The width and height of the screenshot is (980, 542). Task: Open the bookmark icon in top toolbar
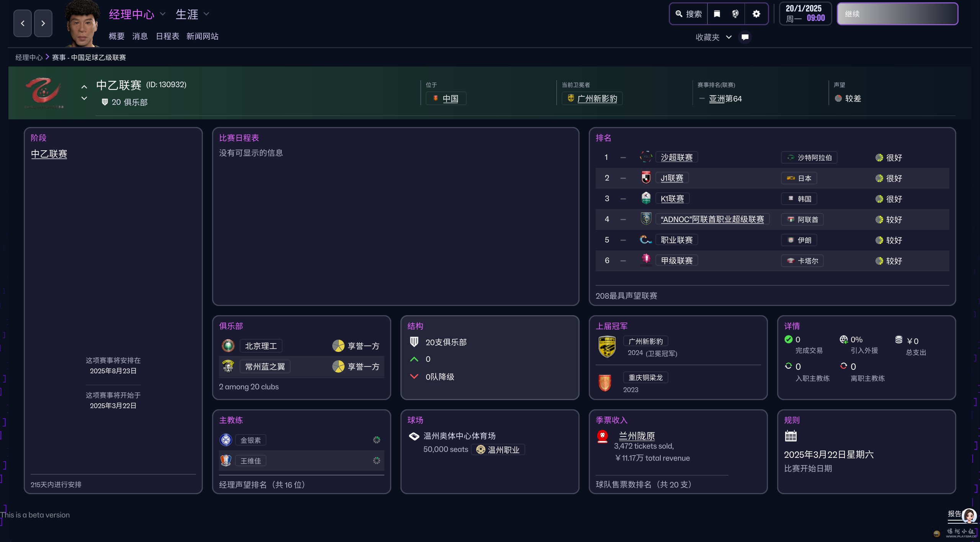pos(717,14)
